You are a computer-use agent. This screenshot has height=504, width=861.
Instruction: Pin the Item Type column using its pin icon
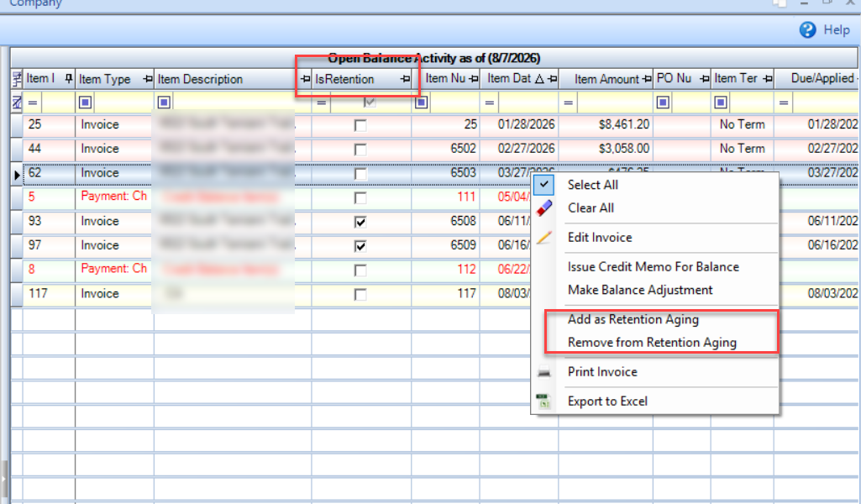tap(147, 79)
